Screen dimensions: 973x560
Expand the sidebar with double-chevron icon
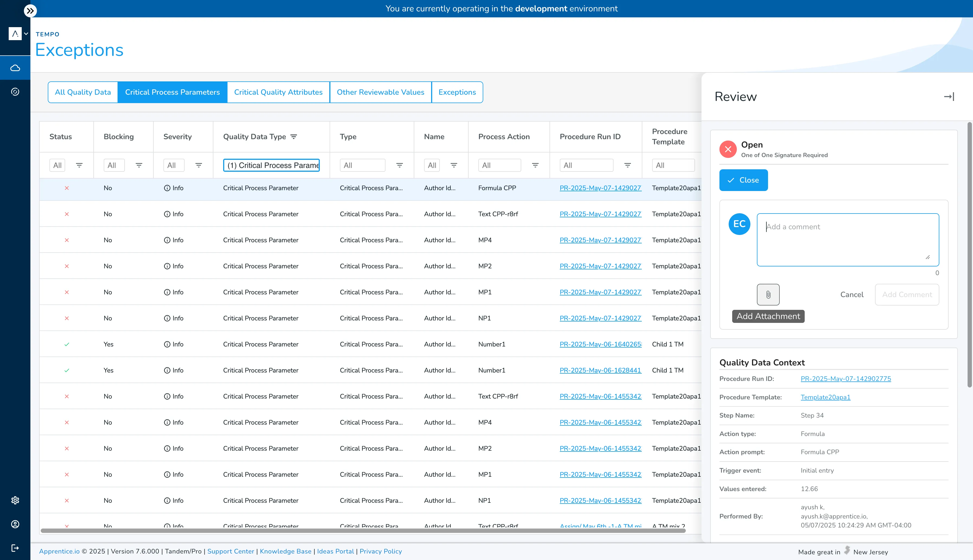pos(30,11)
